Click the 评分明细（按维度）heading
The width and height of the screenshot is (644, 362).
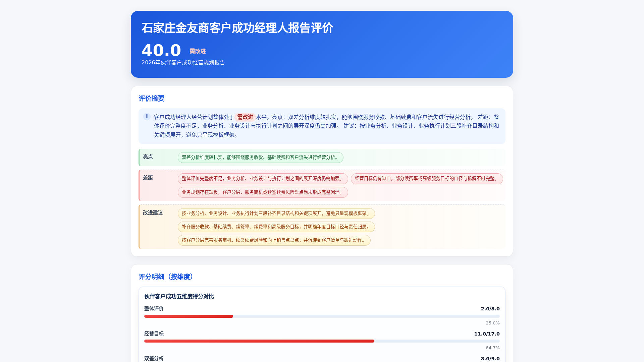point(167,277)
